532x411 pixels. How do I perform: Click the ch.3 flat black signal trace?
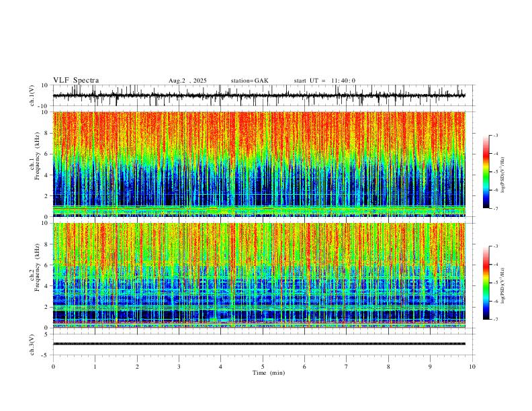point(259,344)
